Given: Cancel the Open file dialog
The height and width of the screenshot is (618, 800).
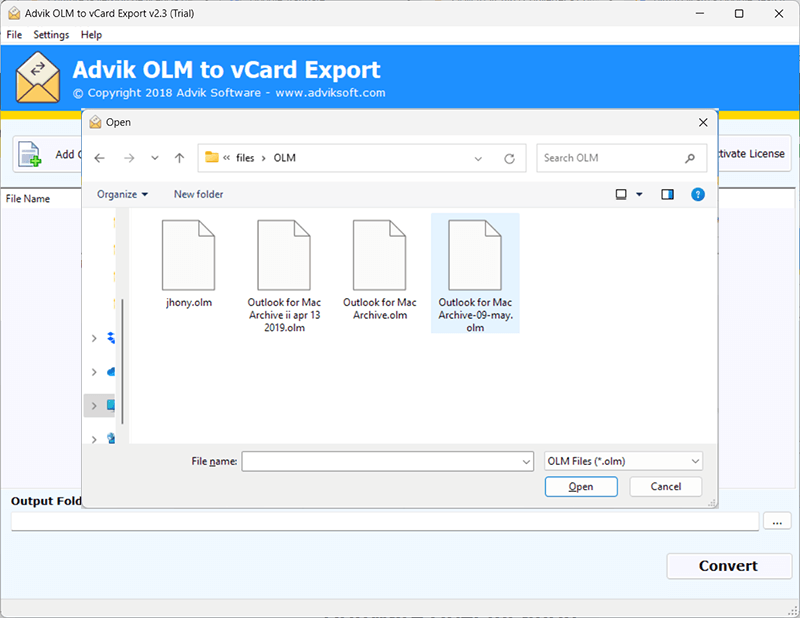Looking at the screenshot, I should click(666, 487).
